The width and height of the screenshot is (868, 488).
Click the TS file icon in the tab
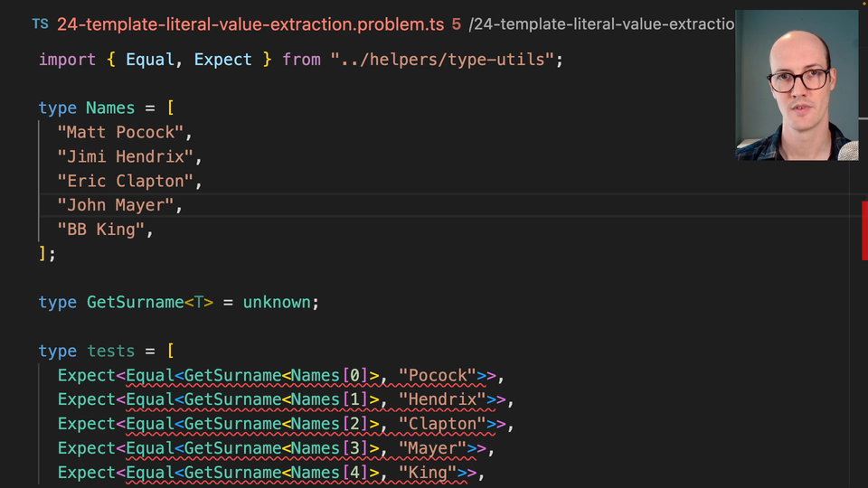coord(40,24)
